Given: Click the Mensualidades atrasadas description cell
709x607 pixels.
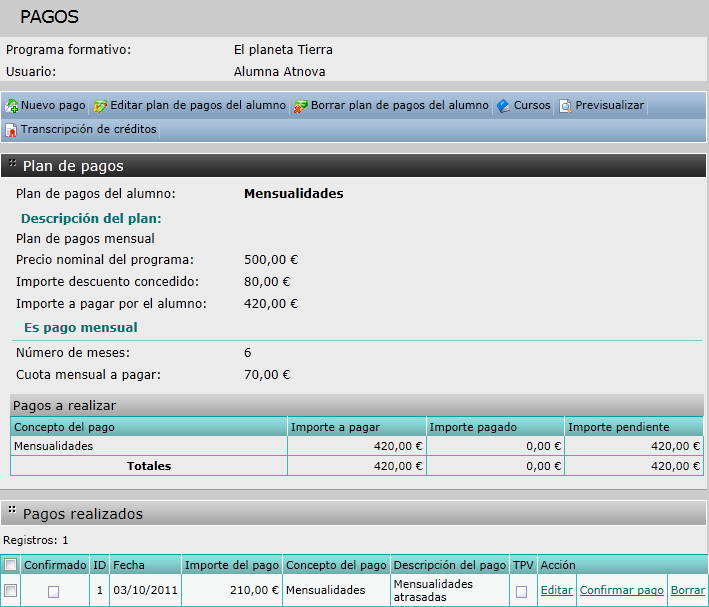Looking at the screenshot, I should point(450,590).
